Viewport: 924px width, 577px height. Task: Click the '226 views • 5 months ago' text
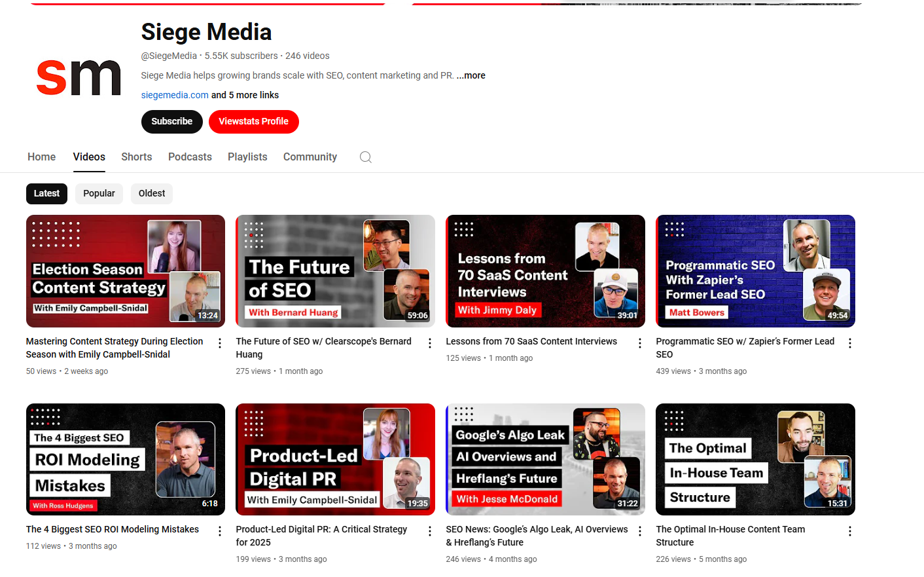pos(702,559)
